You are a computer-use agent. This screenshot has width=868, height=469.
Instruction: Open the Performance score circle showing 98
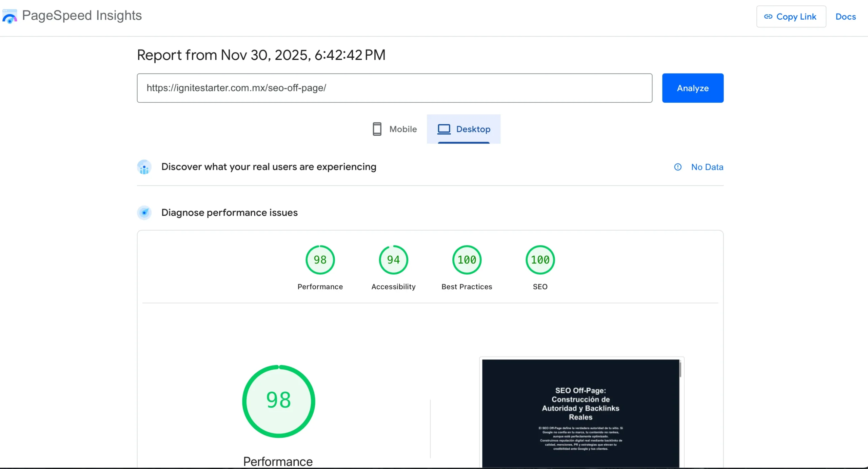(x=320, y=260)
